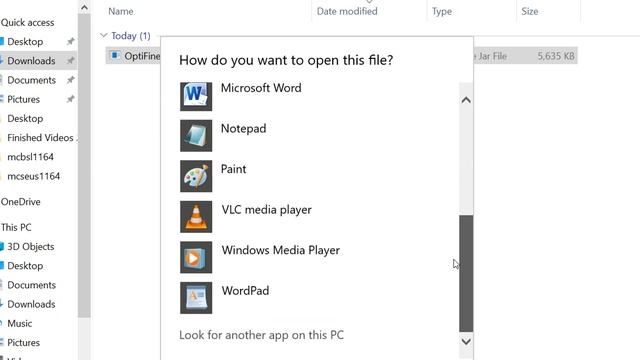640x360 pixels.
Task: Click the Jar File type cell
Action: pyautogui.click(x=491, y=56)
